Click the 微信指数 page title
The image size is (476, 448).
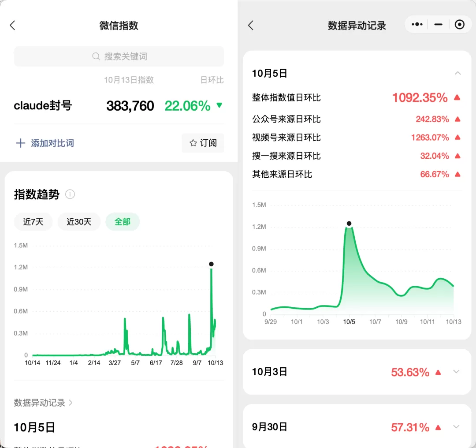(x=119, y=26)
